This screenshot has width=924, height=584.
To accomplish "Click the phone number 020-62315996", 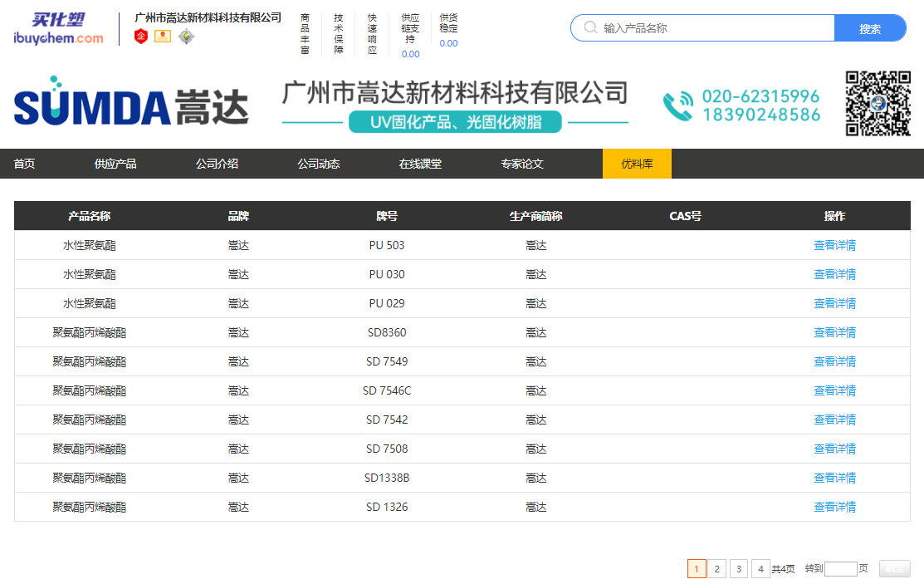I will click(x=760, y=96).
